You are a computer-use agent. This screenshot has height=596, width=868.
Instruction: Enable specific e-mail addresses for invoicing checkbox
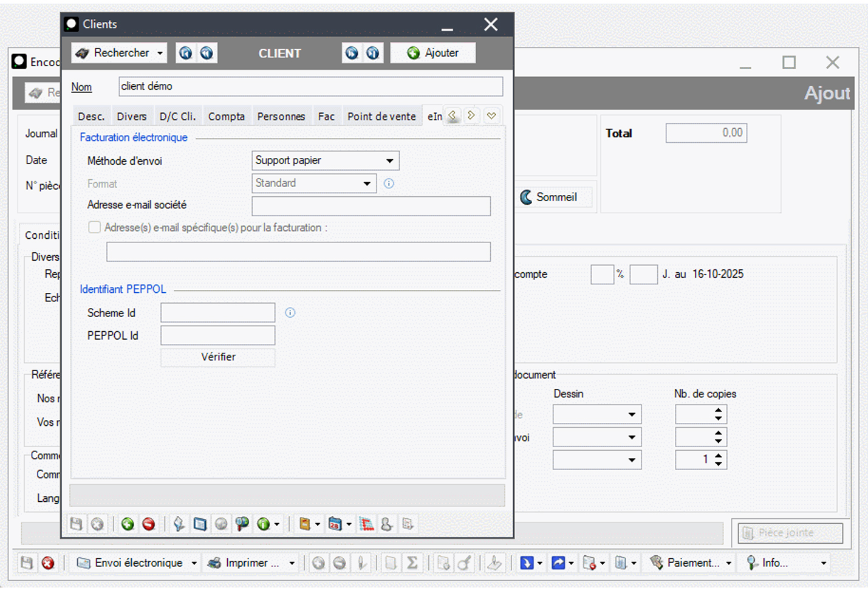94,227
